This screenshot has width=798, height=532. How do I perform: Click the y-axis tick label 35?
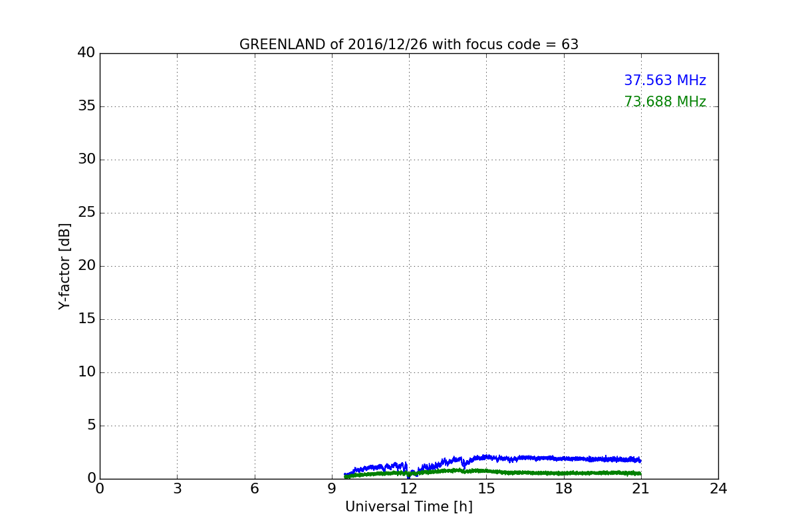[x=86, y=106]
